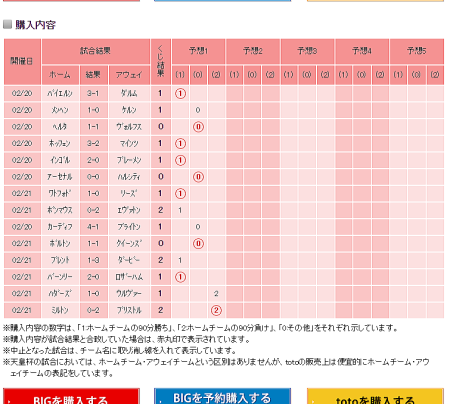This screenshot has width=450, height=404.
Task: Click home team ミルトン
Action: 60,310
